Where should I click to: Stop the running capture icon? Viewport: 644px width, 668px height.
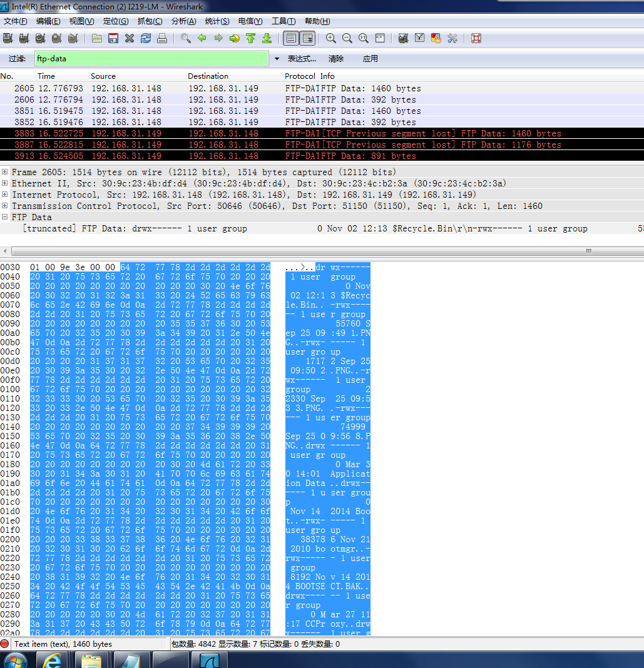(x=57, y=38)
